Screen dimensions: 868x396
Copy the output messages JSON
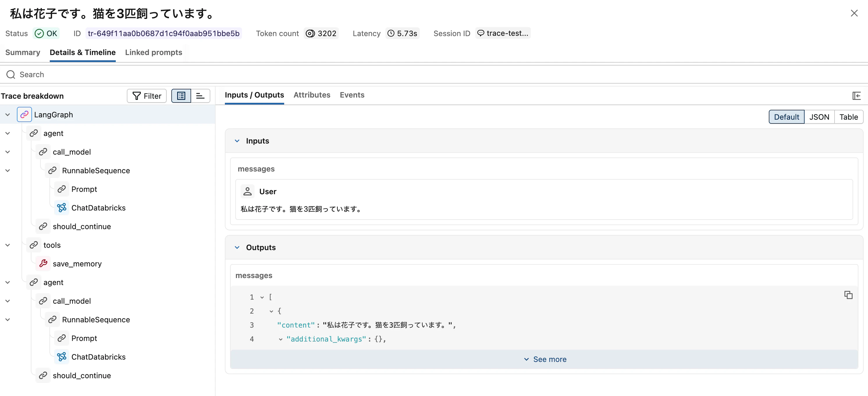[x=848, y=295]
